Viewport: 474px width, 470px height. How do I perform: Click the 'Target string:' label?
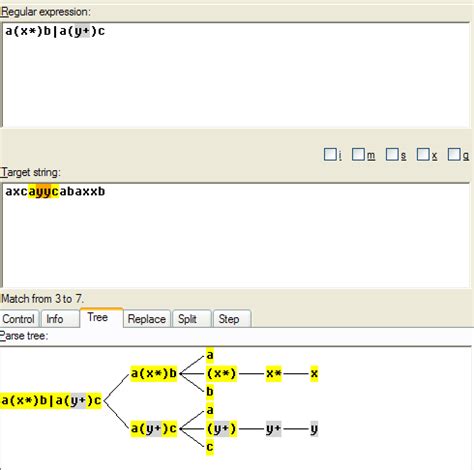coord(31,172)
